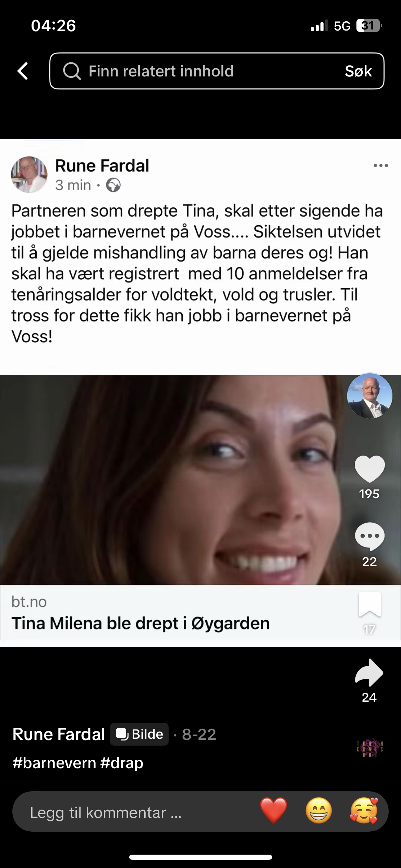The image size is (401, 868).
Task: Tap the back arrow chevron
Action: [23, 71]
